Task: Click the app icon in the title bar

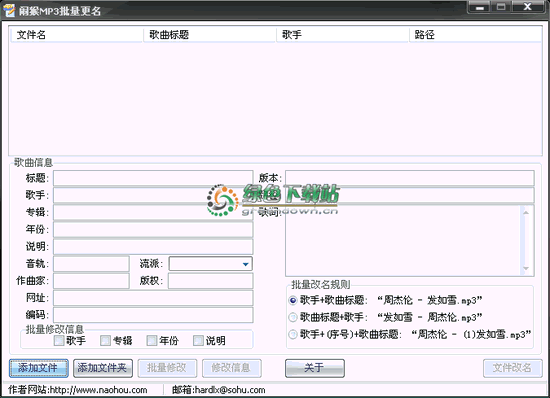Action: (9, 10)
